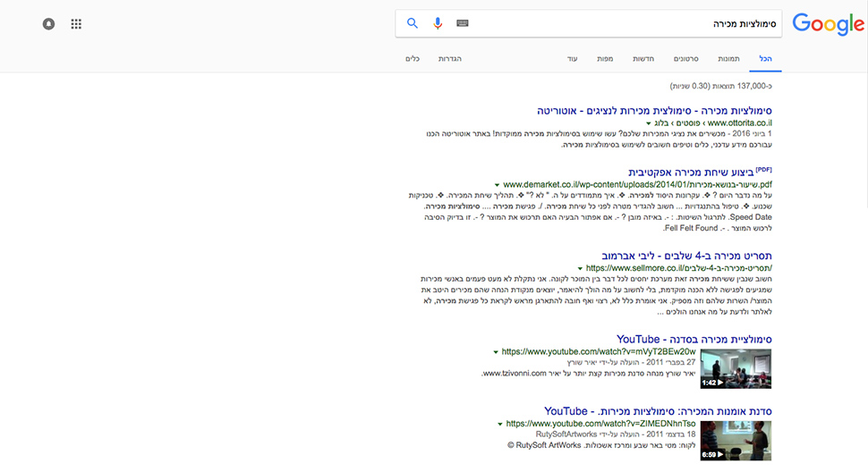Click the www.ottorita.co.il URL text
868x472 pixels.
point(739,123)
